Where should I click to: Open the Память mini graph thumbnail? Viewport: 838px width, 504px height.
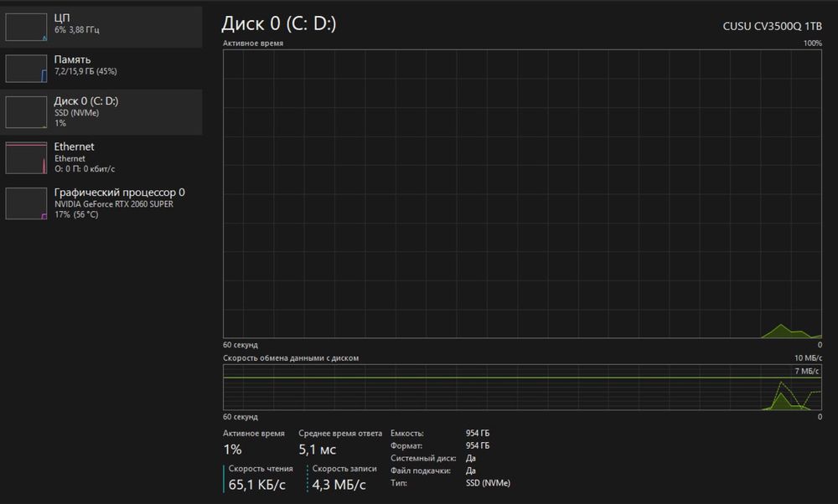[x=26, y=69]
